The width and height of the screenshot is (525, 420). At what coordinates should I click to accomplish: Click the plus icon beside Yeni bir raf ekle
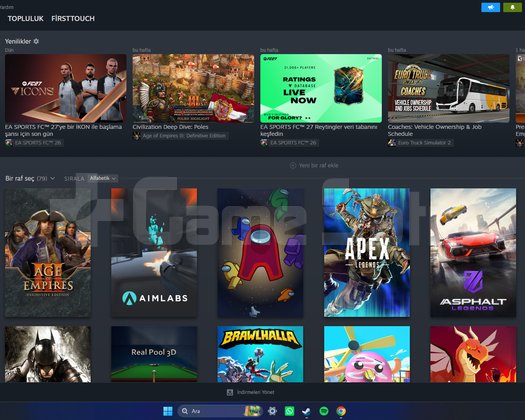click(293, 165)
